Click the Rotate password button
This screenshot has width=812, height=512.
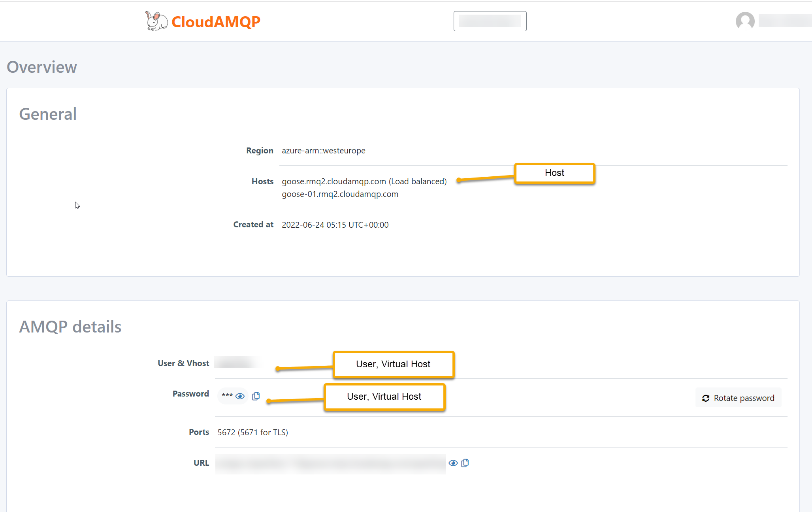click(738, 398)
